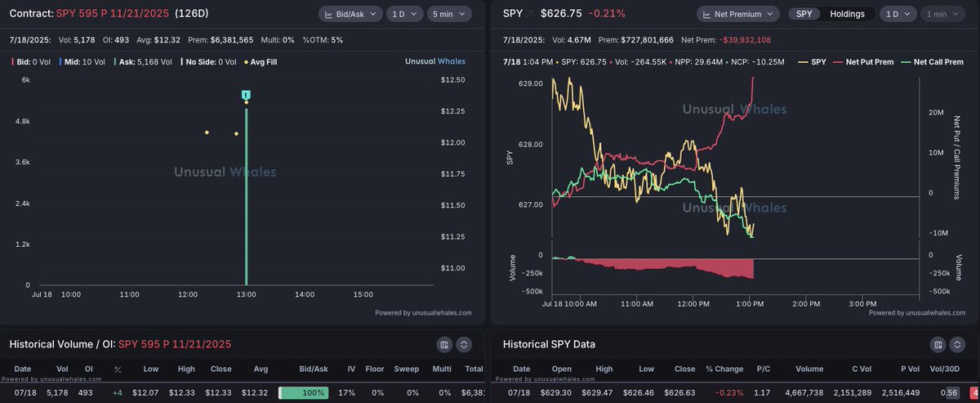Image resolution: width=980 pixels, height=403 pixels.
Task: Click the SPY 595 P 11/21/2025 contract link
Action: click(113, 14)
